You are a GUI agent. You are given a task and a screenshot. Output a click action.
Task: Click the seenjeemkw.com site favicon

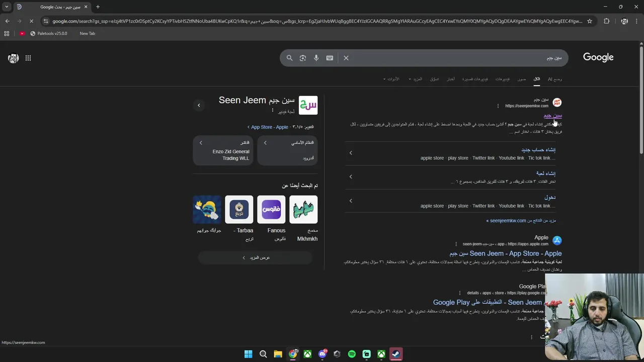557,103
